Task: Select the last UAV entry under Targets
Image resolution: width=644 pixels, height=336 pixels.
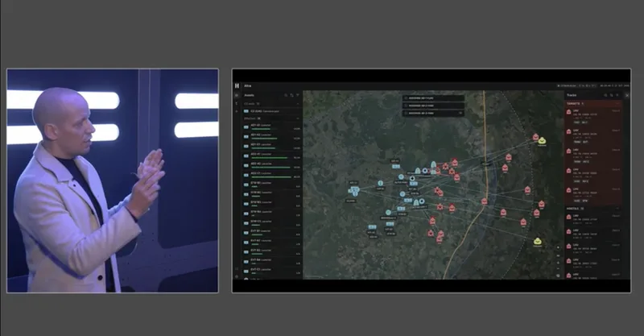Action: [594, 195]
